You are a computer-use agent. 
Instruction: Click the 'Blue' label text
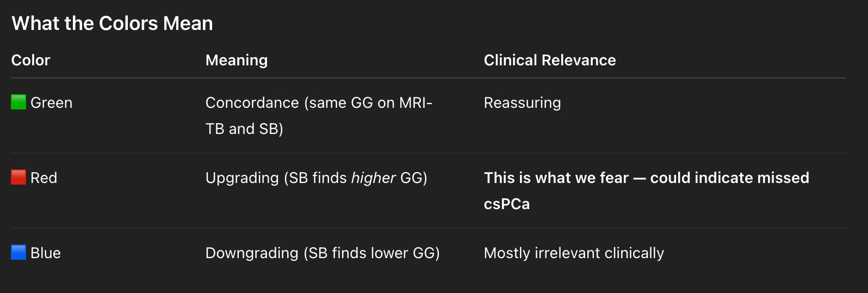pos(46,253)
